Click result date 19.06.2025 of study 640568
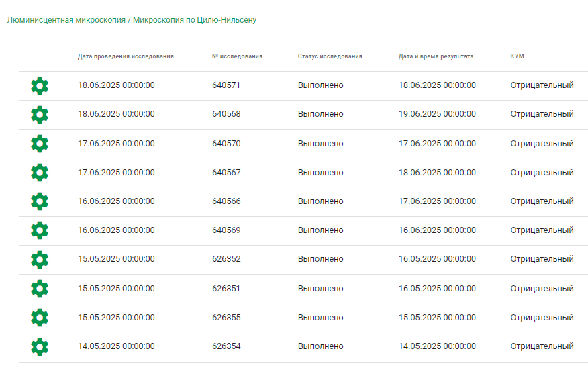The width and height of the screenshot is (588, 384). 437,114
